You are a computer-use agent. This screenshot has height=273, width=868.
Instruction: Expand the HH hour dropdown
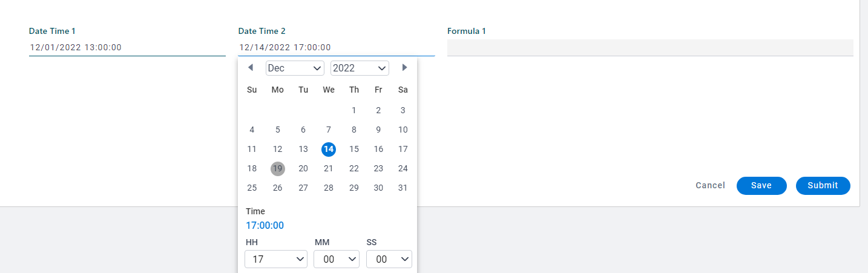[x=275, y=259]
